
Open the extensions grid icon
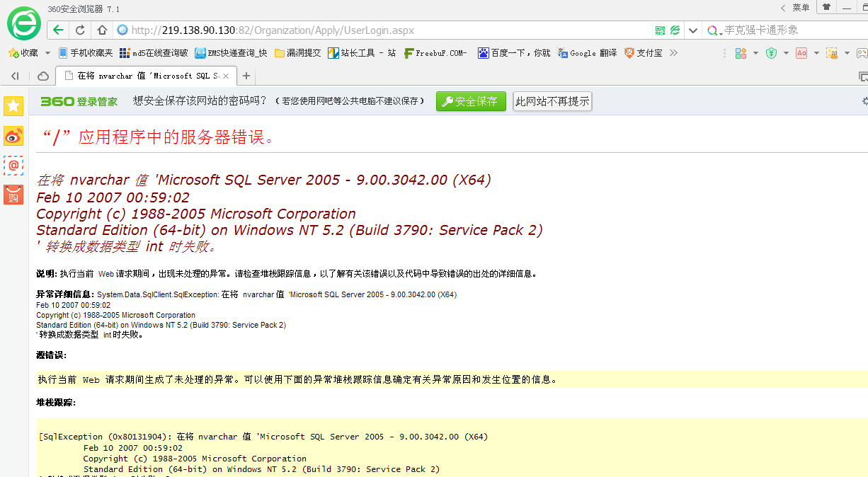(741, 53)
